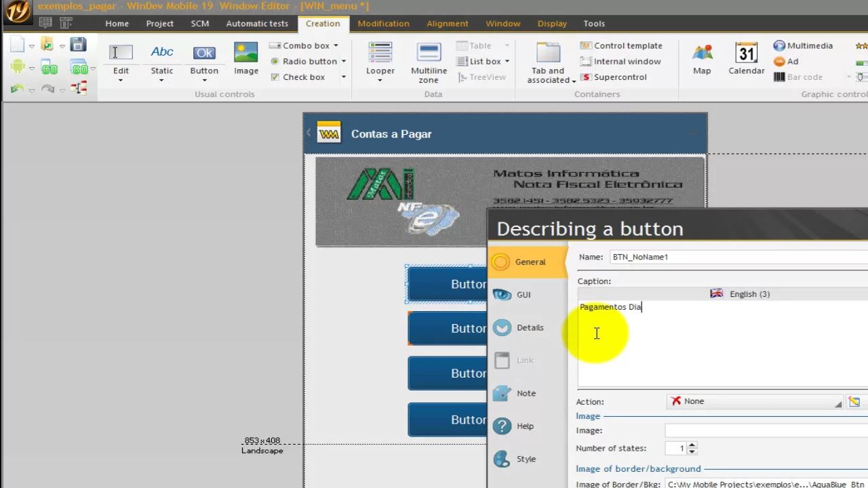
Task: Click the Name field BTN_NoName1
Action: pos(738,257)
